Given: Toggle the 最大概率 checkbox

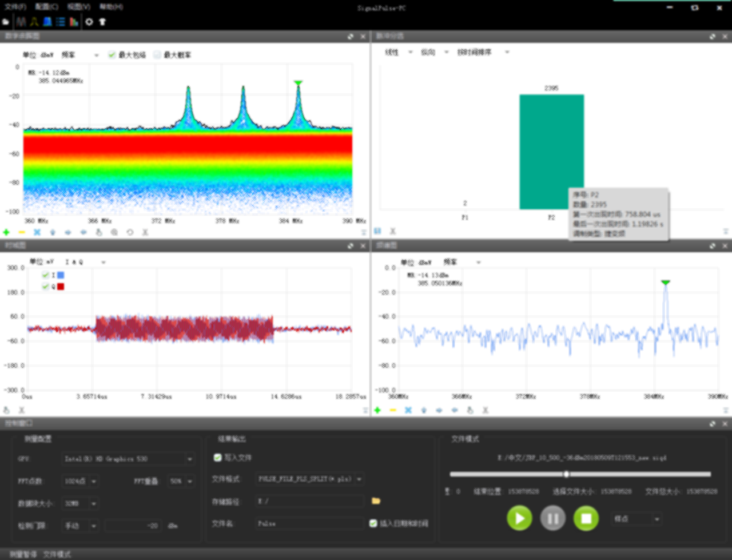Looking at the screenshot, I should coord(157,55).
